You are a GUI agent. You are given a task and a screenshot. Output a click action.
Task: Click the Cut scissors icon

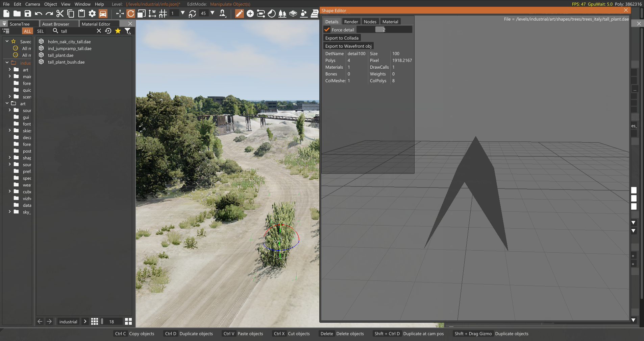pos(60,14)
